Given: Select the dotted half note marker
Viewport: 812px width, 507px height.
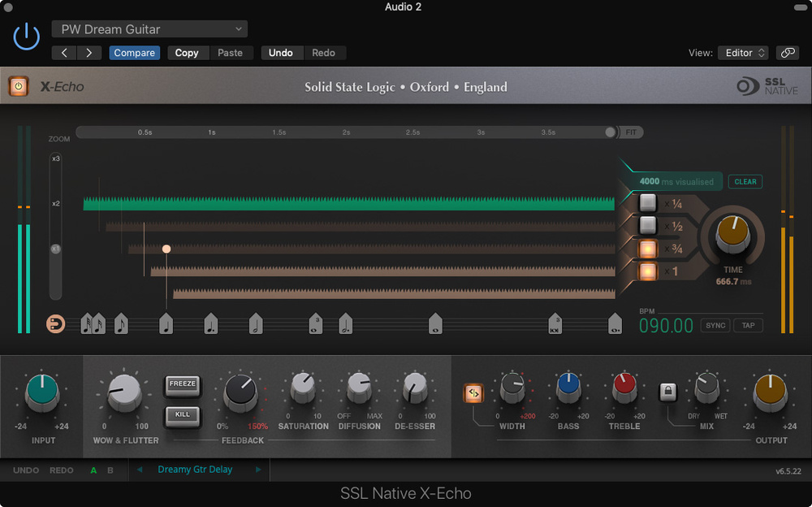Looking at the screenshot, I should [345, 323].
